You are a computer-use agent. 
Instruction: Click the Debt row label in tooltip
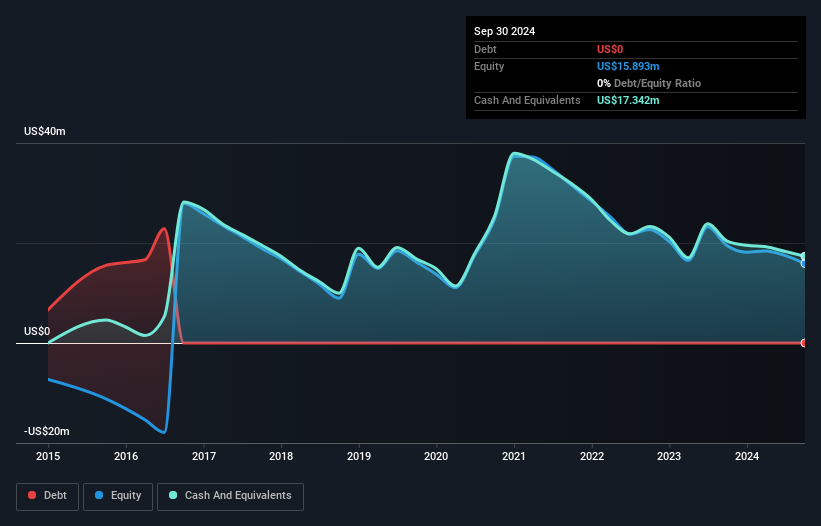coord(485,49)
